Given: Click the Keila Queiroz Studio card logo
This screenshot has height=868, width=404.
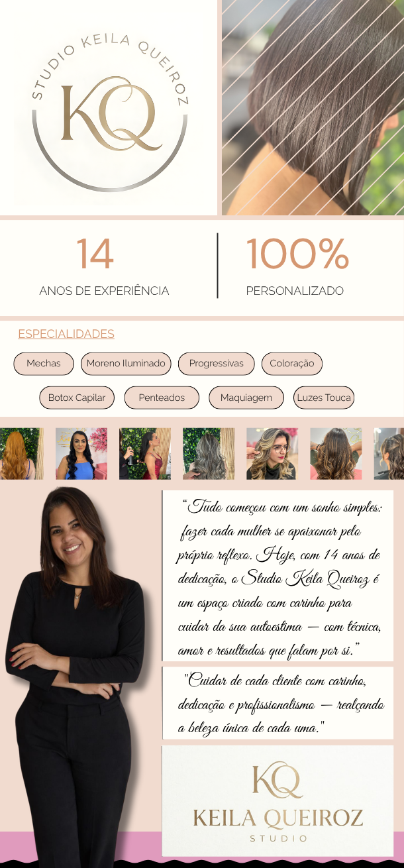Looking at the screenshot, I should (278, 800).
